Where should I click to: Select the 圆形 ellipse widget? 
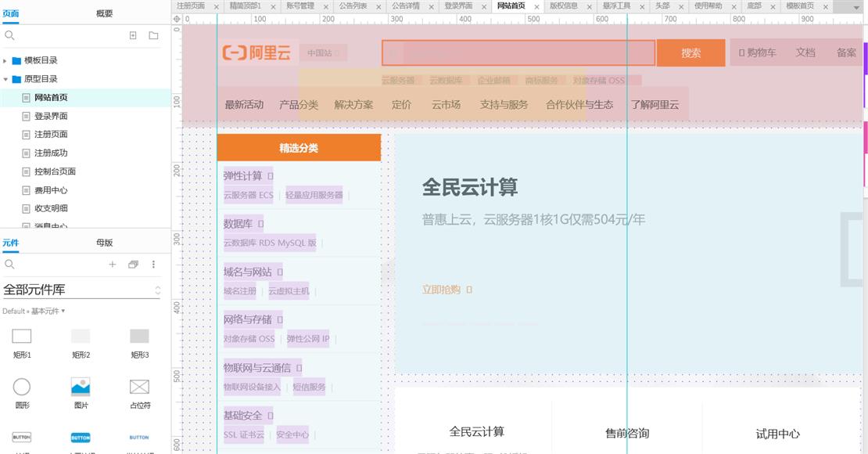(x=22, y=387)
